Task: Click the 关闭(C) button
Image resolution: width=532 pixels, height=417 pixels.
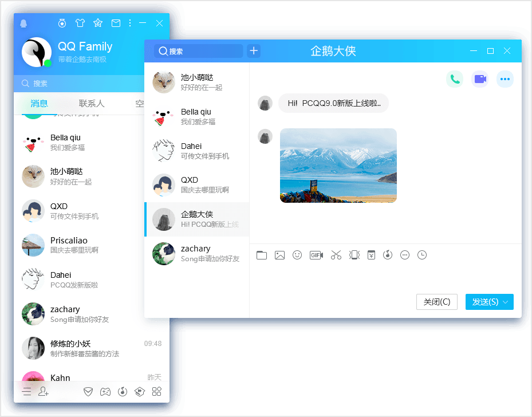Action: tap(436, 302)
